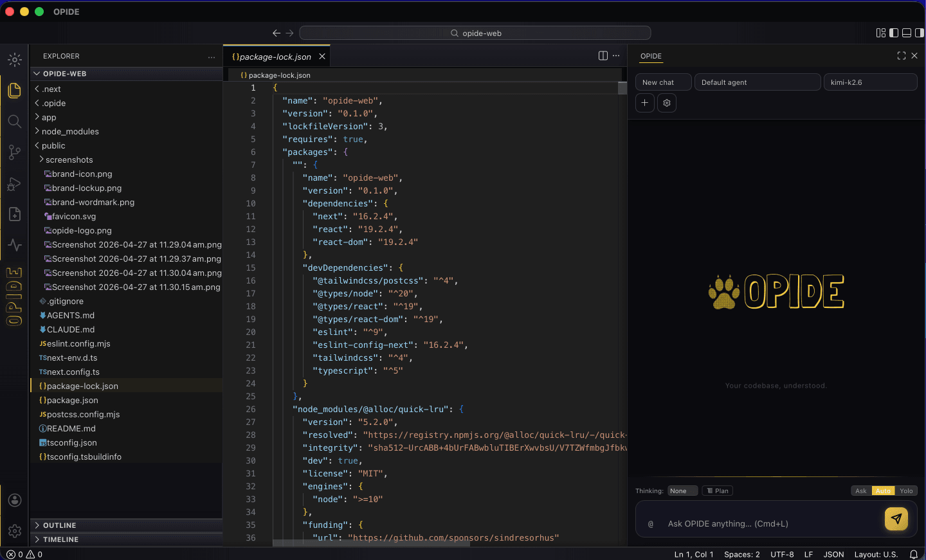Open the kimi-k2.6 model dropdown
This screenshot has height=560, width=926.
click(x=871, y=82)
